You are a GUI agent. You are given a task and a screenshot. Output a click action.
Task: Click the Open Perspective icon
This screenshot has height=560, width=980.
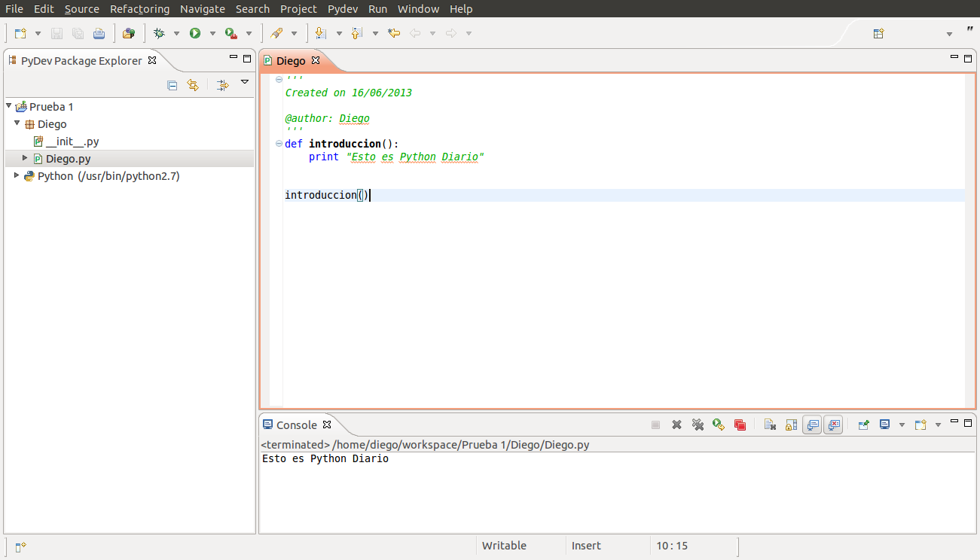coord(878,34)
